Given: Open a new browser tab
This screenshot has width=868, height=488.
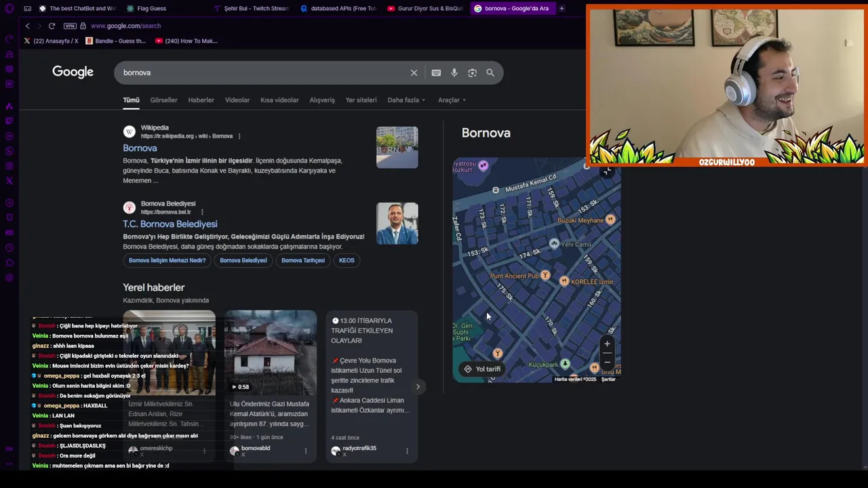Looking at the screenshot, I should (x=561, y=8).
